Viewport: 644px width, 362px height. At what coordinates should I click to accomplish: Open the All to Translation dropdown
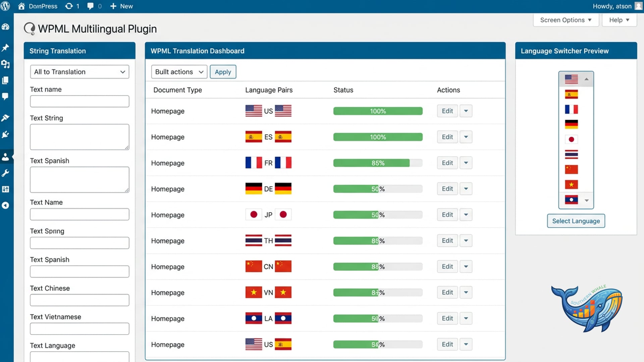pyautogui.click(x=79, y=72)
